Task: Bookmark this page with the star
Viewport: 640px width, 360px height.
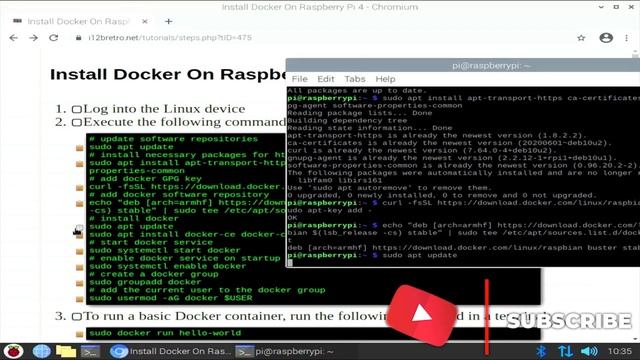Action: coord(581,38)
